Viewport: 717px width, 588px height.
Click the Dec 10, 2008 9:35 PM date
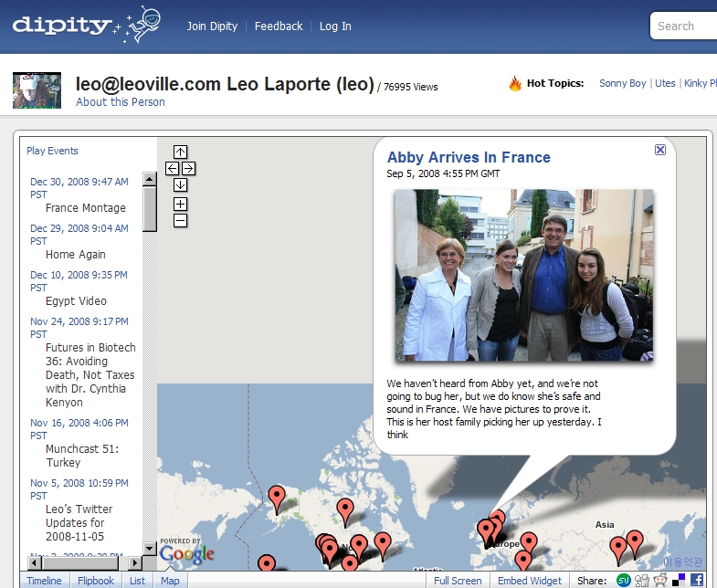tap(79, 281)
